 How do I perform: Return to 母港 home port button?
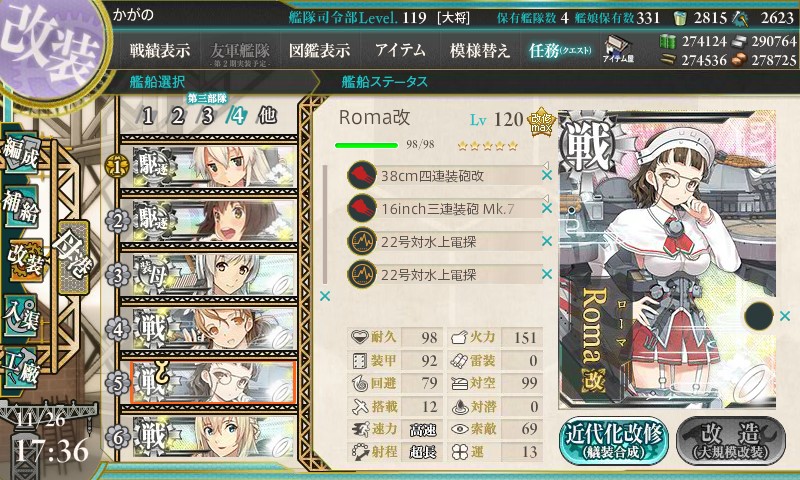tap(74, 257)
